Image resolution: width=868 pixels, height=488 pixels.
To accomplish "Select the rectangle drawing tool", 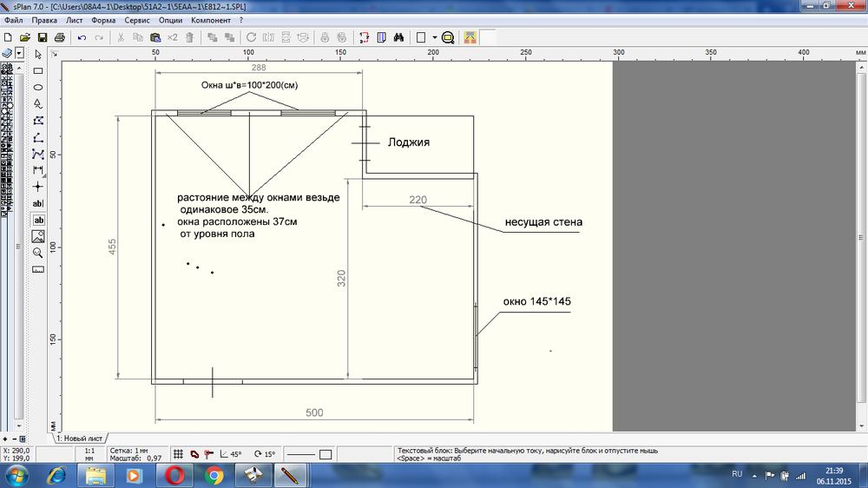I will pyautogui.click(x=38, y=70).
